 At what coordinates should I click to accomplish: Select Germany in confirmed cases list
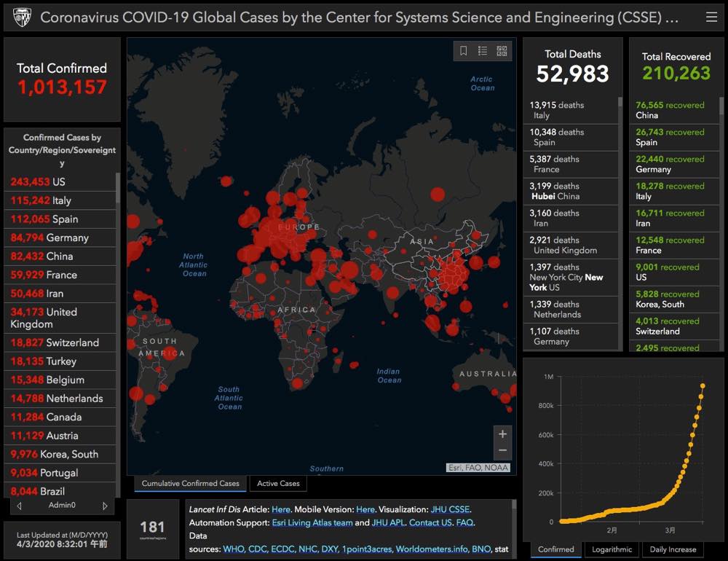tap(60, 238)
